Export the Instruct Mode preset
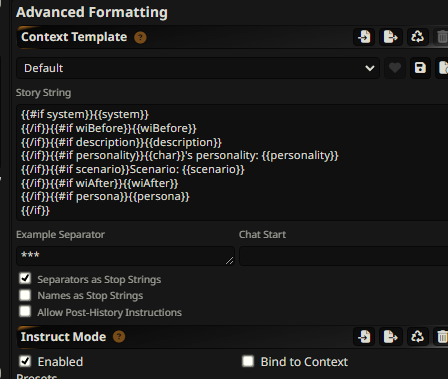 pos(390,337)
